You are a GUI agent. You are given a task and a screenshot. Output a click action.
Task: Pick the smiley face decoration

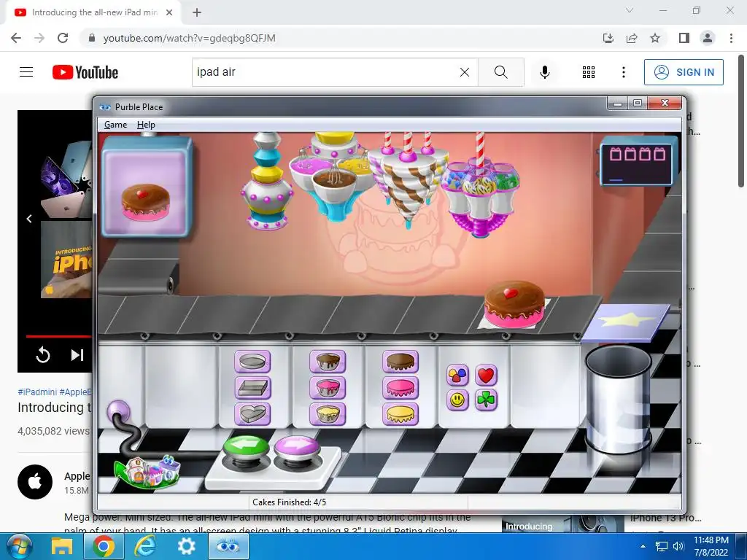click(458, 400)
